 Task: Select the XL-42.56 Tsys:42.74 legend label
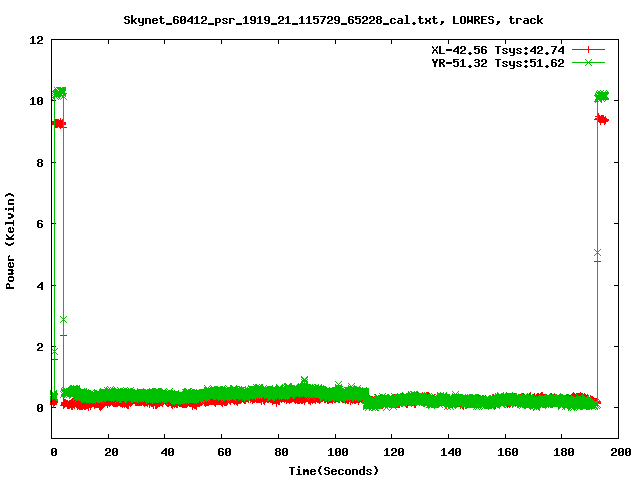click(x=498, y=50)
